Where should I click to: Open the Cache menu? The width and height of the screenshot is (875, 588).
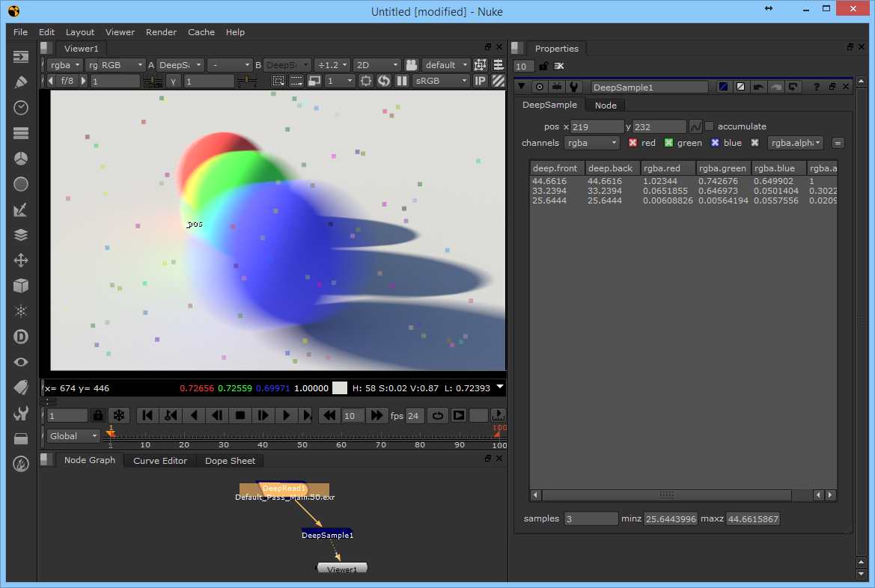[201, 32]
